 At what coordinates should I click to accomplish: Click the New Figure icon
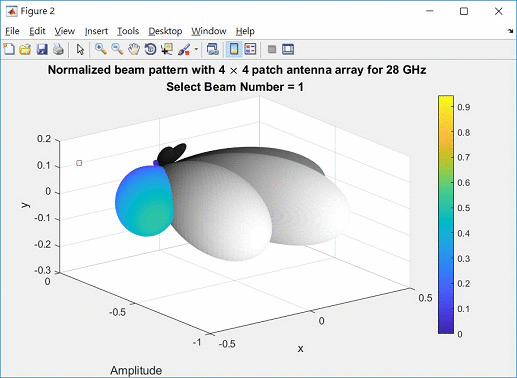9,49
